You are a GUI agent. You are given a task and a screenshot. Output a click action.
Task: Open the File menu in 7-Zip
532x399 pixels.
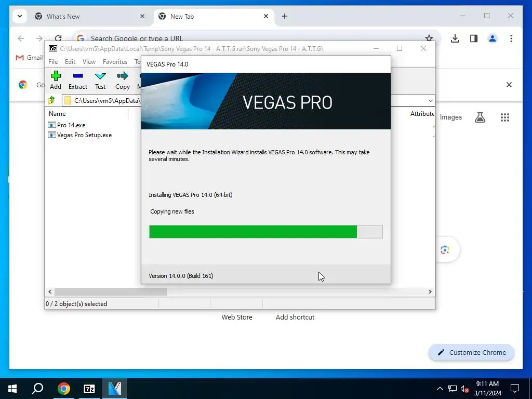[x=53, y=62]
